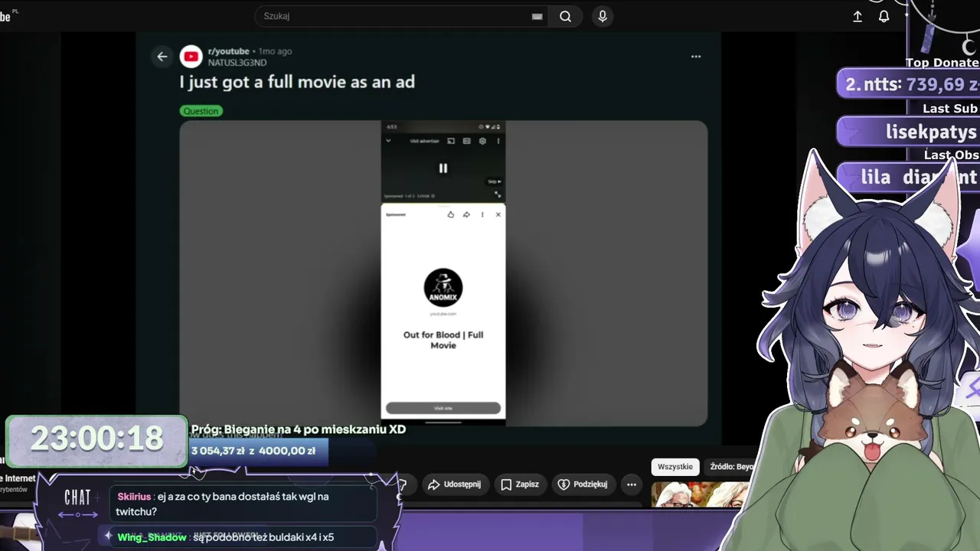
Task: Click the YouTube search magnifier button
Action: click(x=565, y=16)
